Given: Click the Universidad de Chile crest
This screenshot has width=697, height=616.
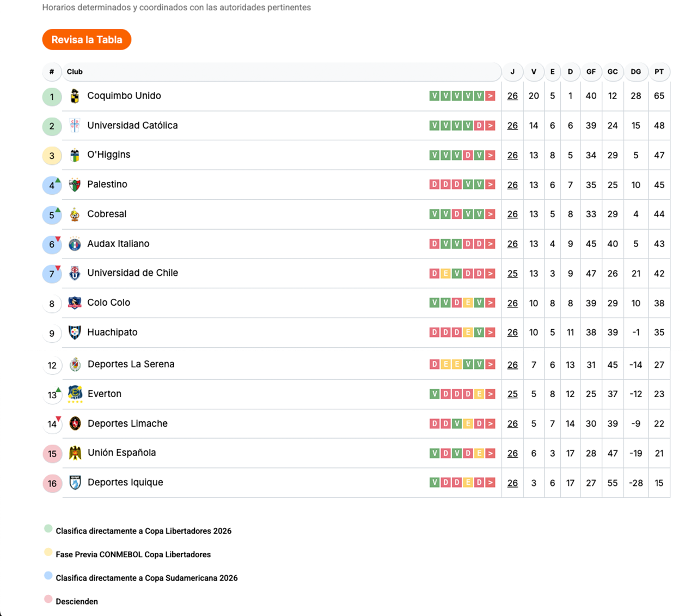Looking at the screenshot, I should coord(75,273).
